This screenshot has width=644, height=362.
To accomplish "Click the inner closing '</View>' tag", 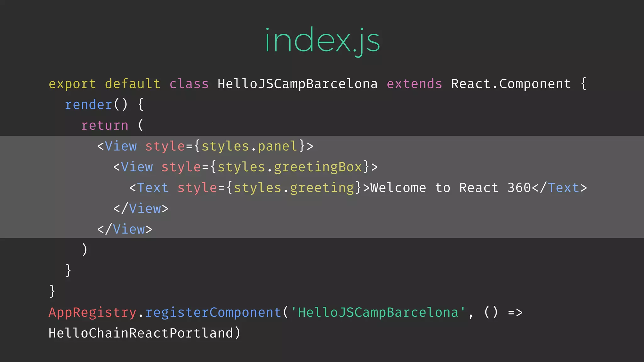I will (x=141, y=208).
